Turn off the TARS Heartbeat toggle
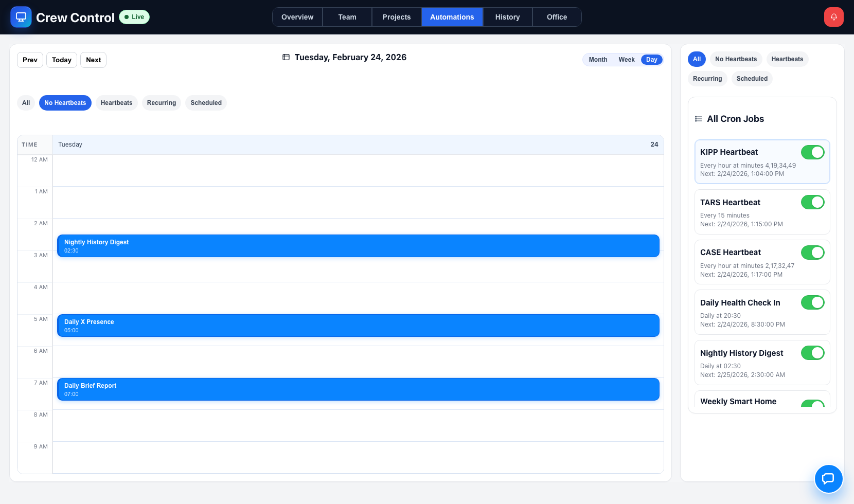 tap(812, 202)
